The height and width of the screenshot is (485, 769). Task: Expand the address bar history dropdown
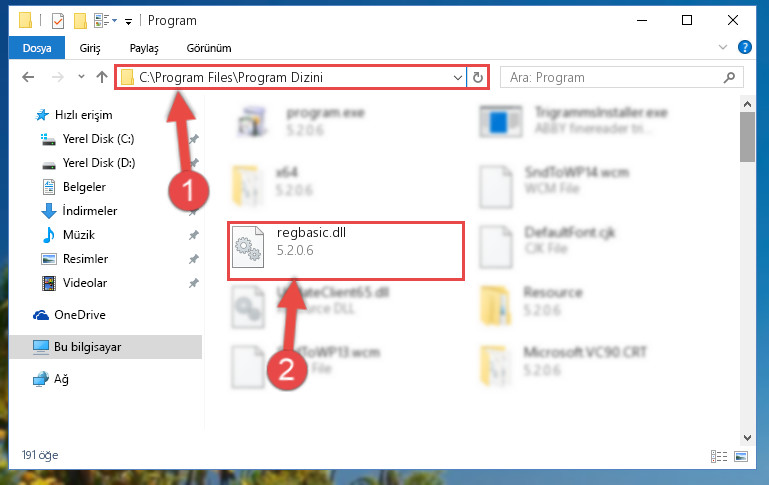(x=458, y=77)
